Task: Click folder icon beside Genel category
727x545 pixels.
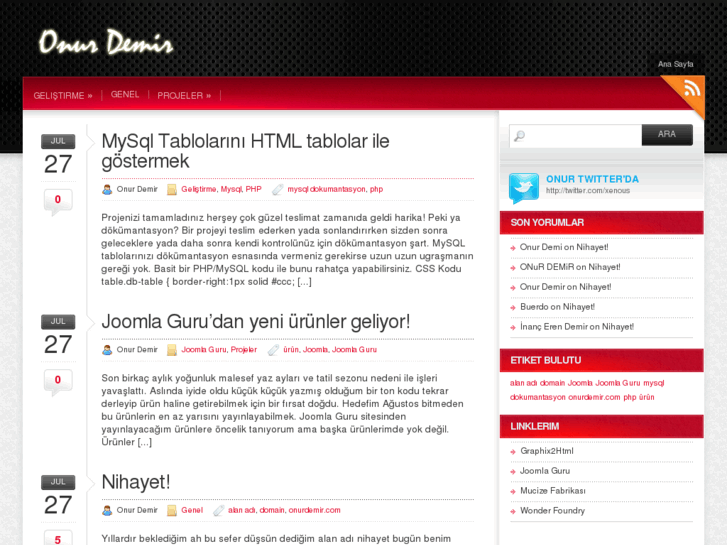Action: coord(172,510)
